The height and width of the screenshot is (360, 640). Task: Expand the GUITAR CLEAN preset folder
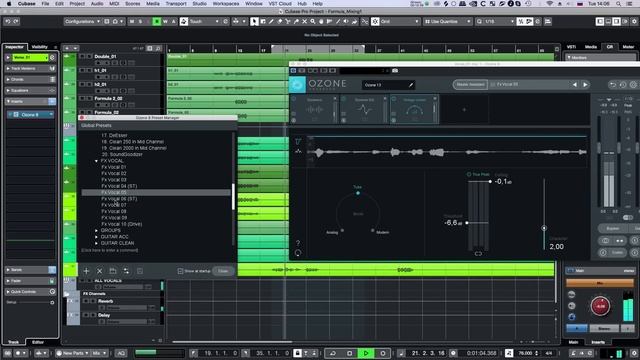coord(96,243)
